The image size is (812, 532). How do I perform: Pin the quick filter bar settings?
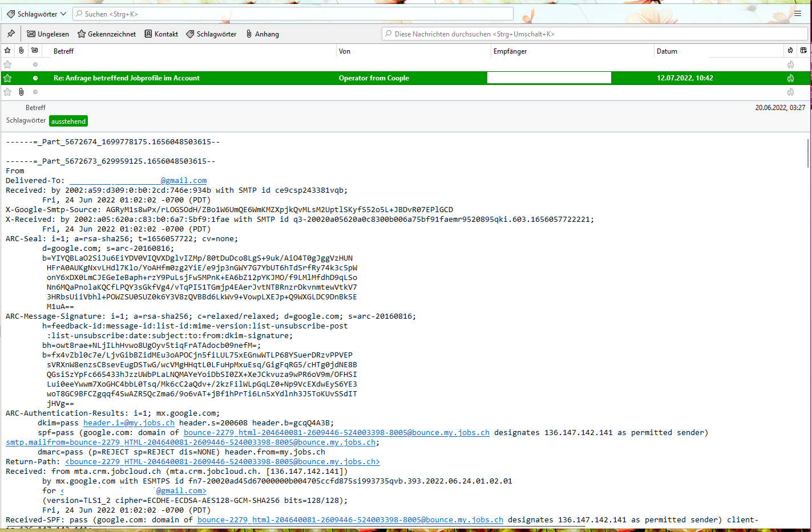click(11, 34)
